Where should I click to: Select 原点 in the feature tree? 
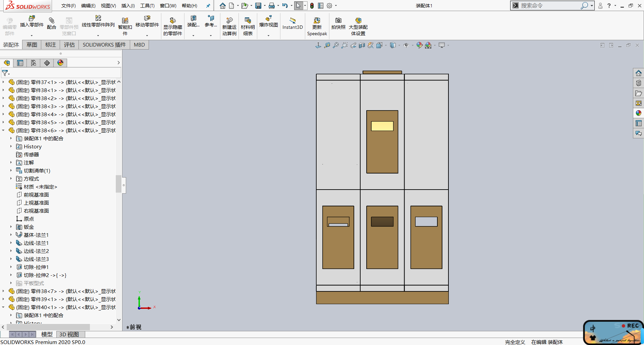click(x=29, y=219)
